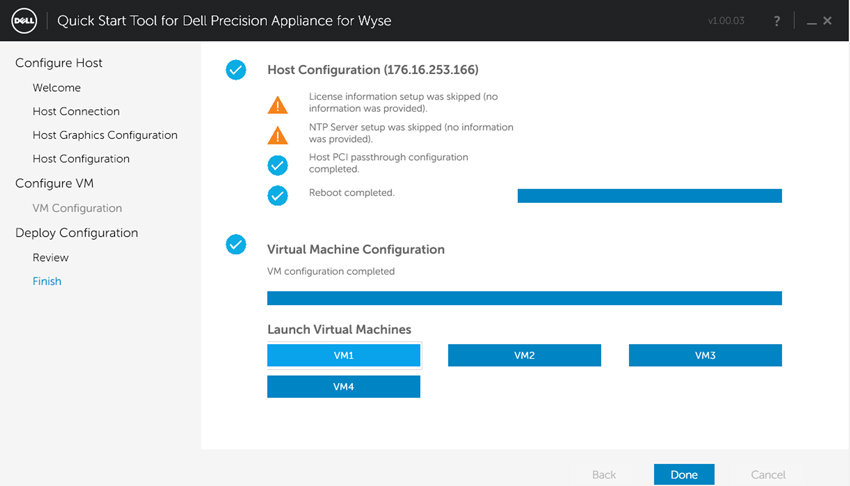
Task: Click the Host Configuration completed checkmark icon
Action: coord(236,70)
